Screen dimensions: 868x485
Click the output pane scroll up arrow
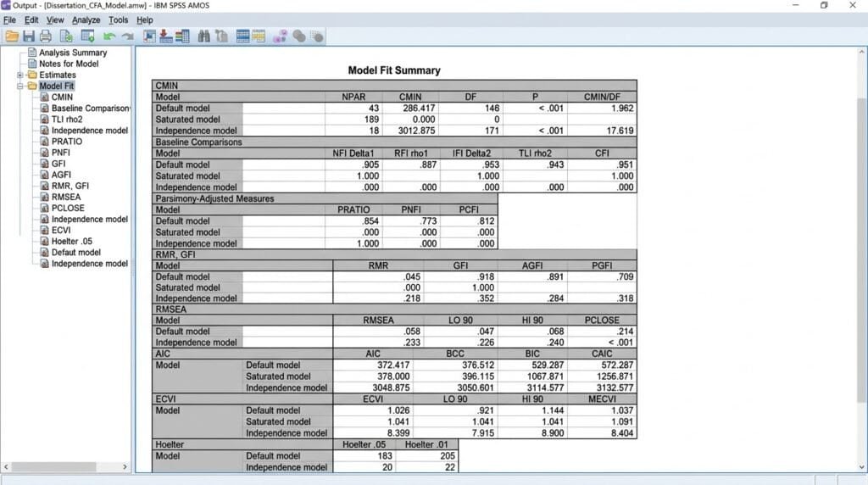pos(861,52)
